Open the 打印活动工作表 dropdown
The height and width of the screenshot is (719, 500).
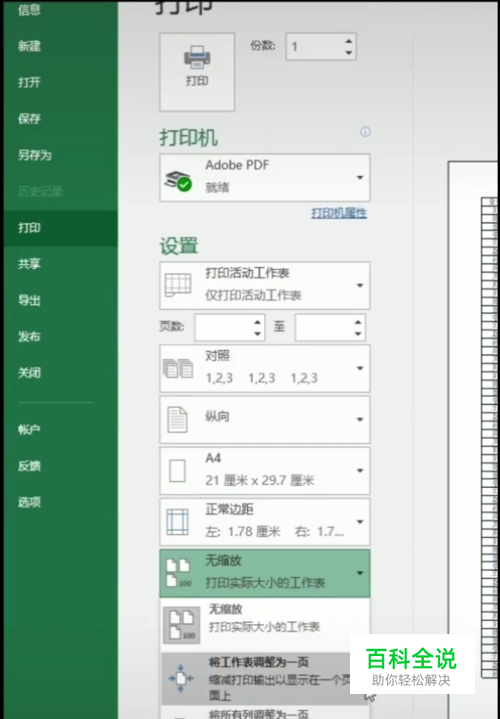point(265,285)
